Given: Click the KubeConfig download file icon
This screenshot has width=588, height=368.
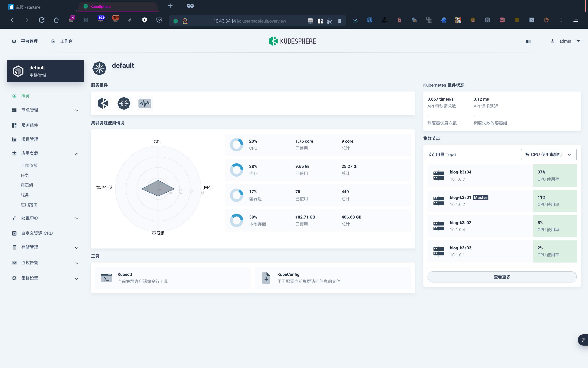Looking at the screenshot, I should 266,278.
